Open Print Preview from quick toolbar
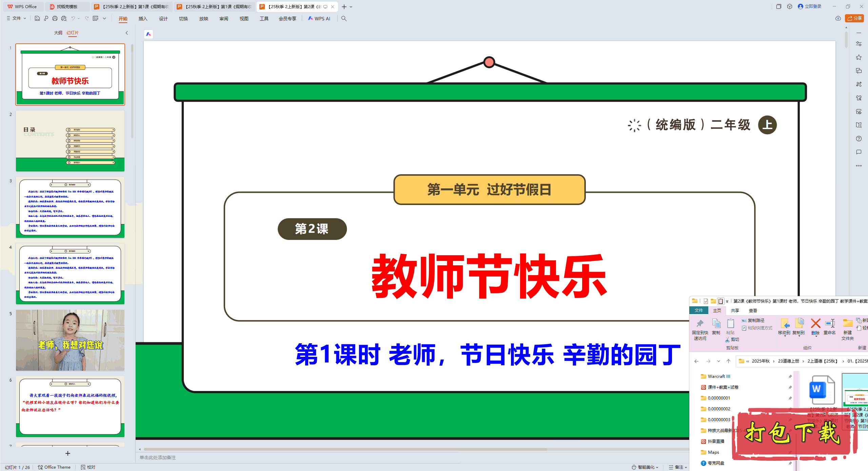Image resolution: width=868 pixels, height=471 pixels. [x=64, y=19]
